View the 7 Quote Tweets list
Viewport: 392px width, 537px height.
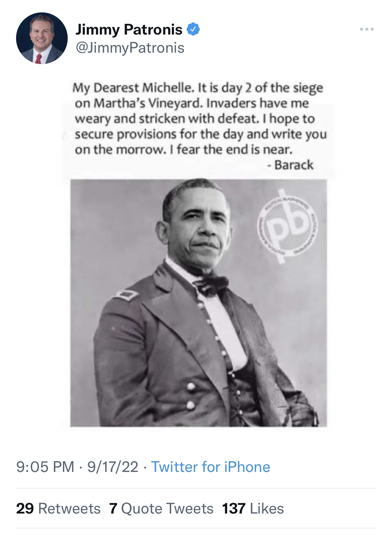click(161, 508)
